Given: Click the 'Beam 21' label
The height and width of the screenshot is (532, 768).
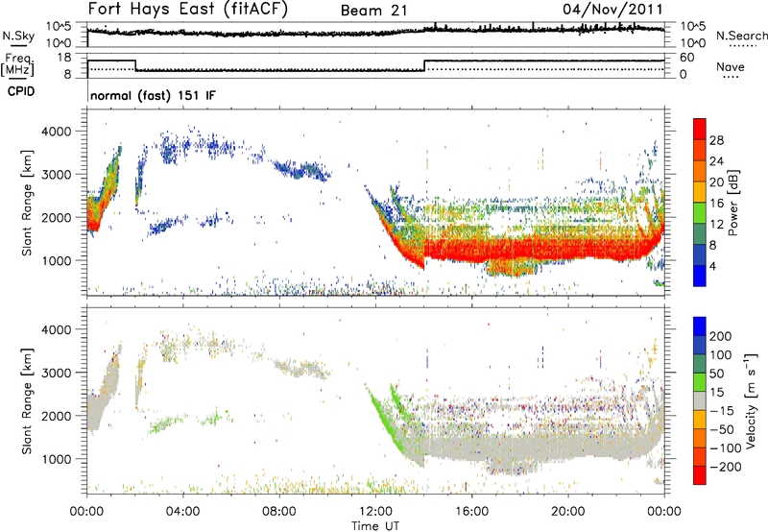Looking at the screenshot, I should pos(374,11).
